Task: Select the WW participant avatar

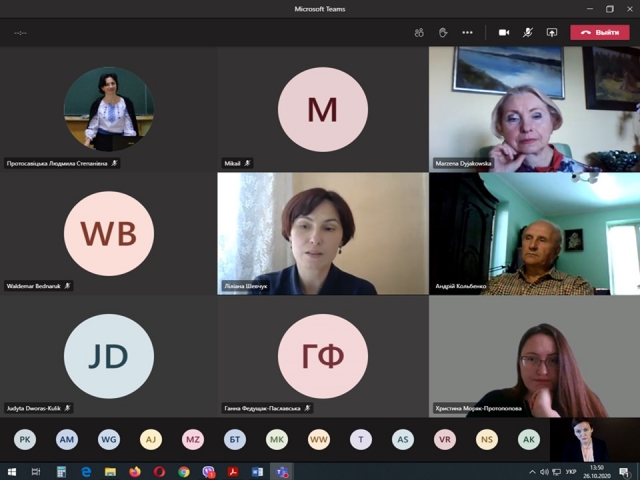Action: pyautogui.click(x=319, y=440)
